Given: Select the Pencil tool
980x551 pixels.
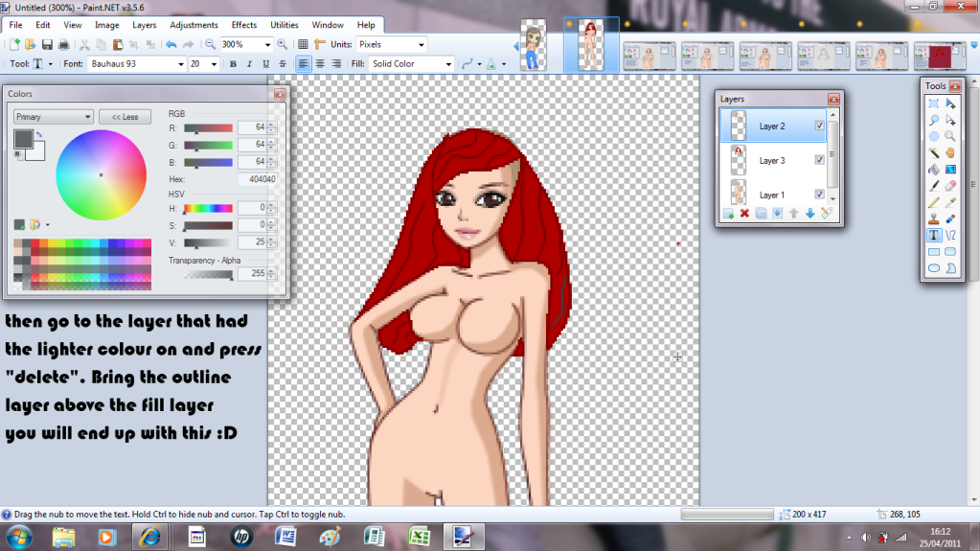Looking at the screenshot, I should 934,202.
